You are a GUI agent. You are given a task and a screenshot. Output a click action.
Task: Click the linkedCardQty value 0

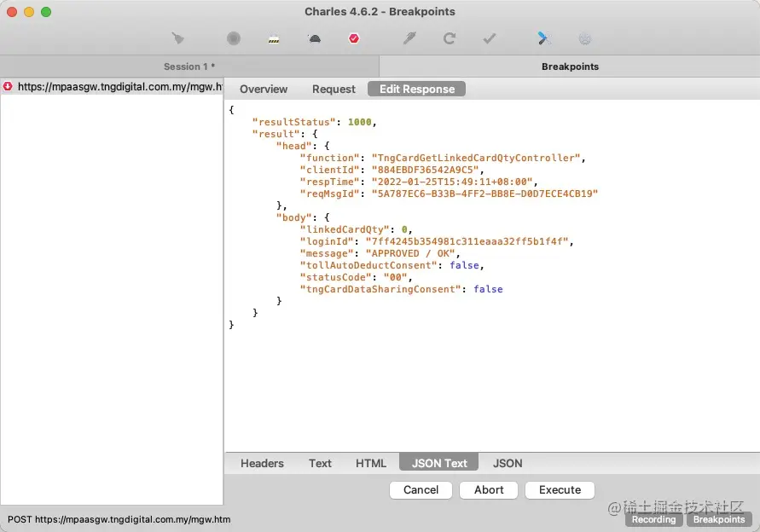tap(404, 229)
